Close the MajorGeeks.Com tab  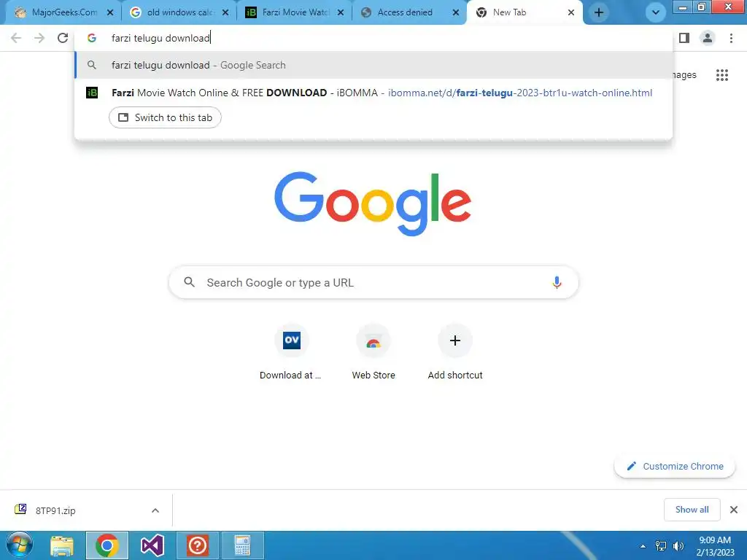coord(110,13)
